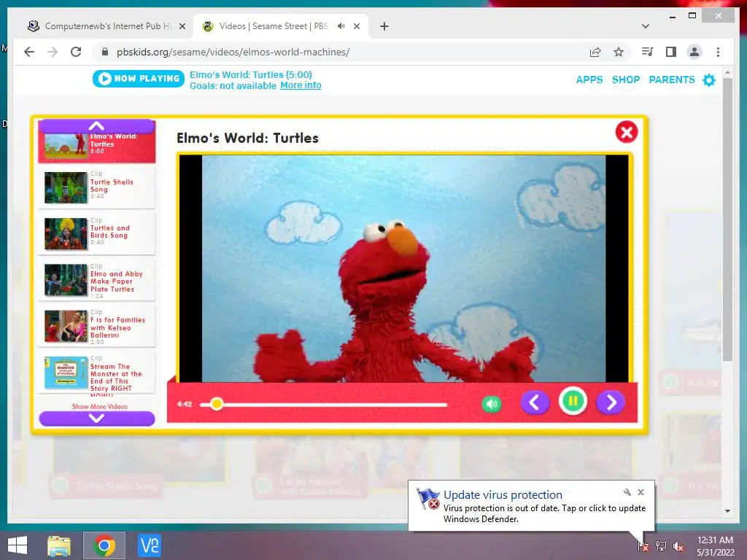Skip to next video with purple right arrow
The height and width of the screenshot is (560, 747).
pos(611,402)
